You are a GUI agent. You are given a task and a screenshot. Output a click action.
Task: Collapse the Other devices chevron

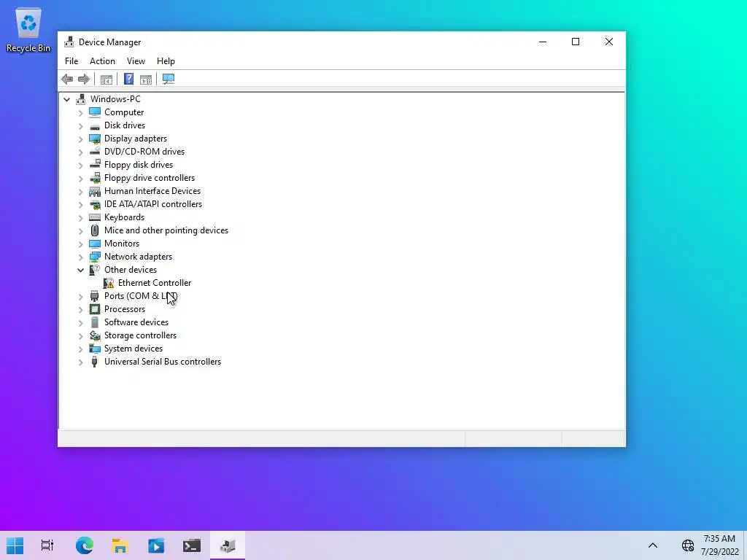(x=80, y=270)
